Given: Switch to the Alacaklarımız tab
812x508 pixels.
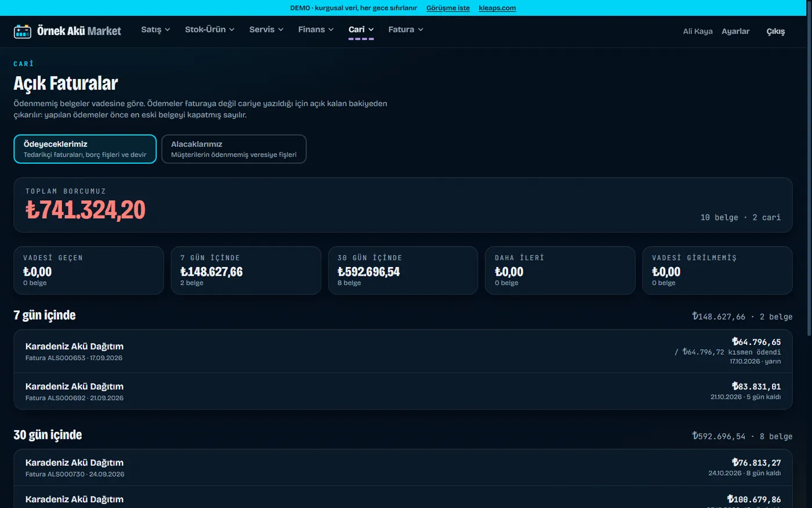Looking at the screenshot, I should (x=234, y=149).
